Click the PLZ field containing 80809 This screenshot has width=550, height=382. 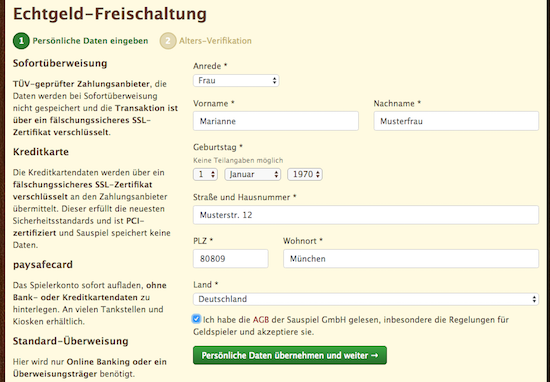pos(231,259)
